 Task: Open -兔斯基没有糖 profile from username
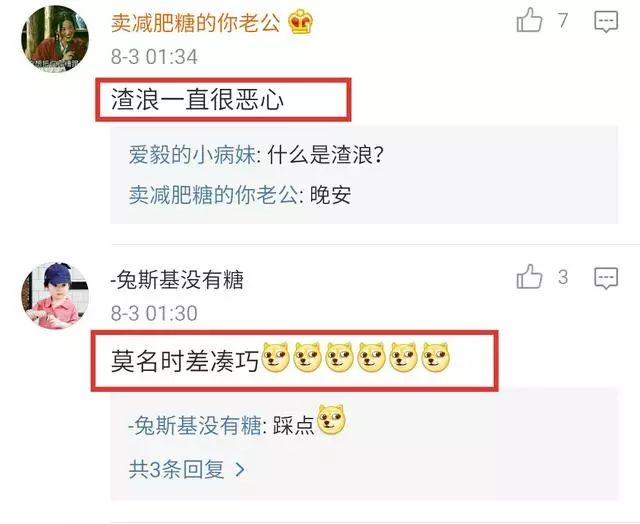tap(177, 280)
